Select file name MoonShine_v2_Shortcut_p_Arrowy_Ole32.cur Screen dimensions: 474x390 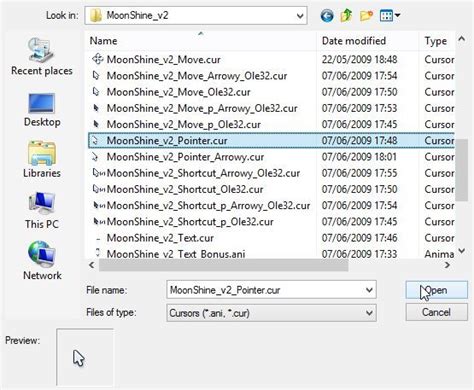coord(208,206)
